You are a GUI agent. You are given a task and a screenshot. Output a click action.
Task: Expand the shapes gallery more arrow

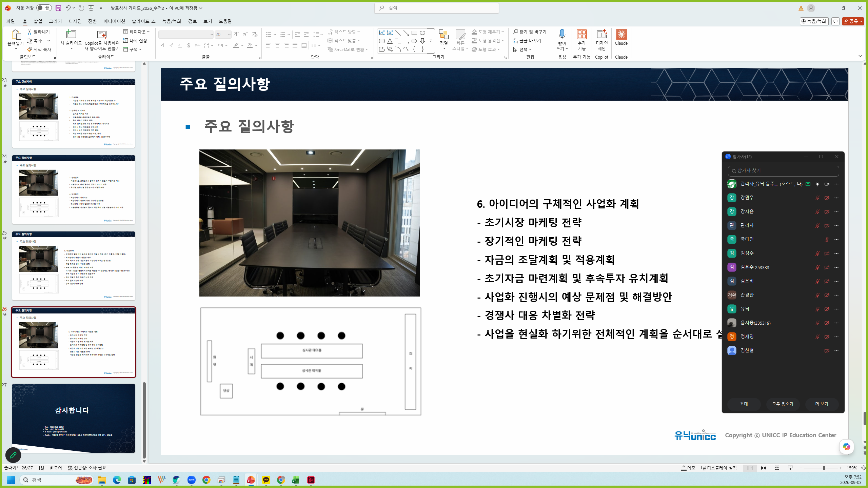[x=431, y=41]
